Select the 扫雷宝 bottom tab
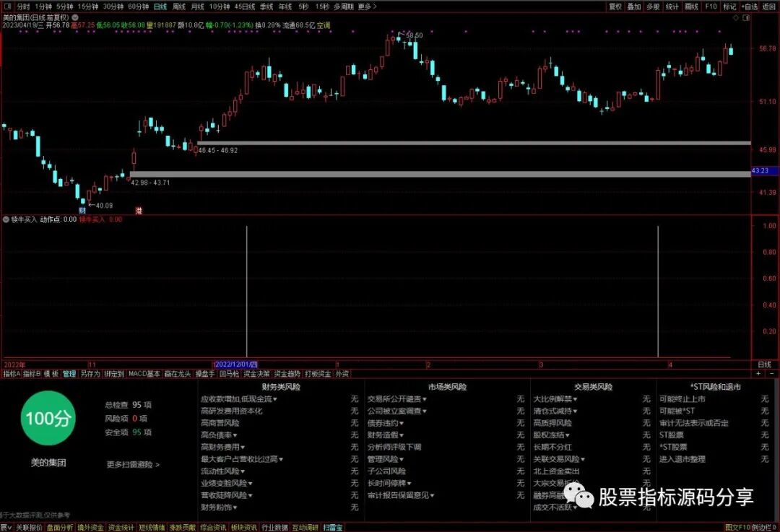780x532 pixels. point(333,528)
